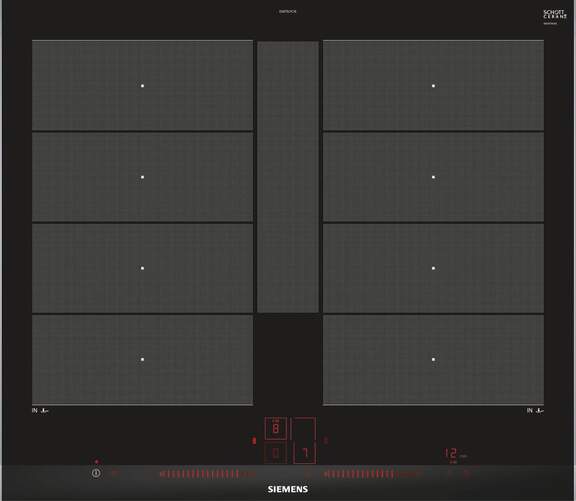Click the SIEMENS brand logo
Screen dimensions: 576x501
(288, 489)
